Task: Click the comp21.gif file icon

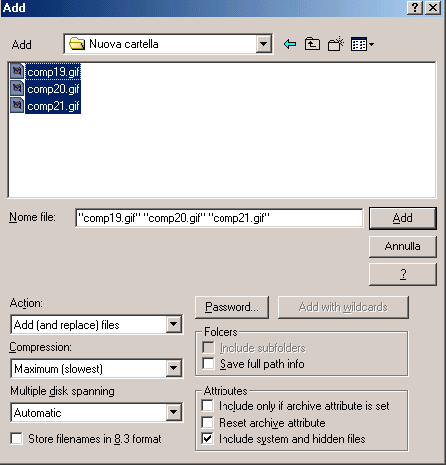Action: (17, 105)
